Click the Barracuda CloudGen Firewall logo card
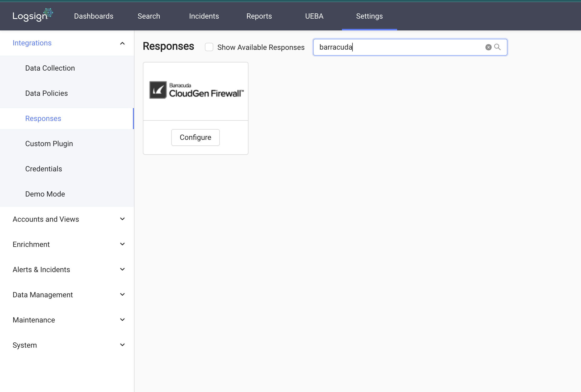Screen dimensions: 581x392 [x=196, y=91]
